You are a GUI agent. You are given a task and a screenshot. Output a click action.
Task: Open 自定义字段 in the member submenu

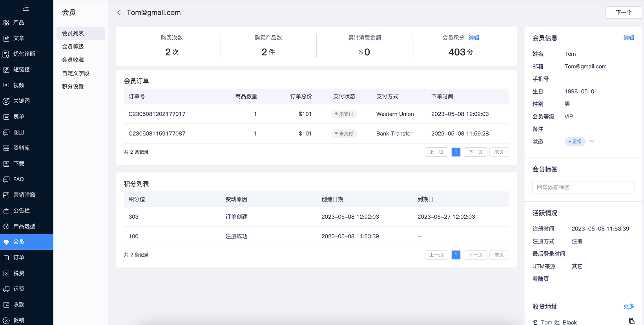76,73
